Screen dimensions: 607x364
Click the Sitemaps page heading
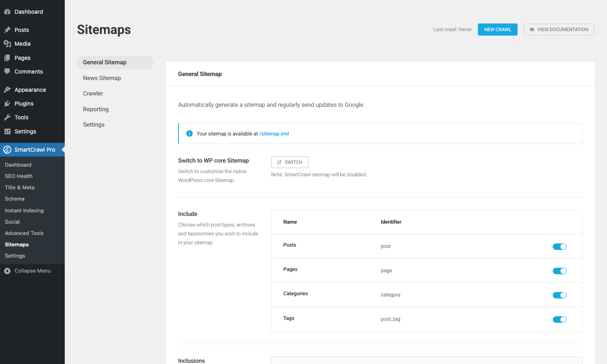pyautogui.click(x=104, y=30)
